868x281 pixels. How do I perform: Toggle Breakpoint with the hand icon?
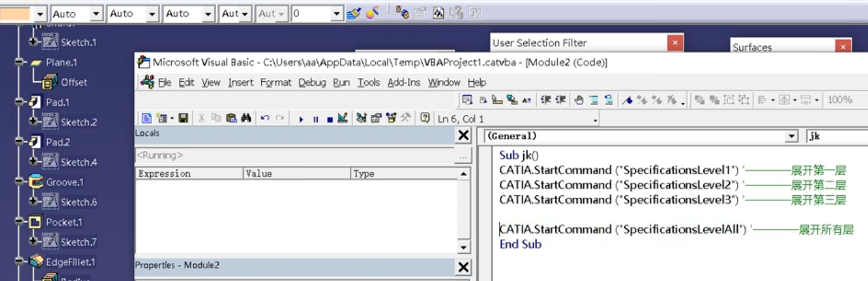(578, 100)
